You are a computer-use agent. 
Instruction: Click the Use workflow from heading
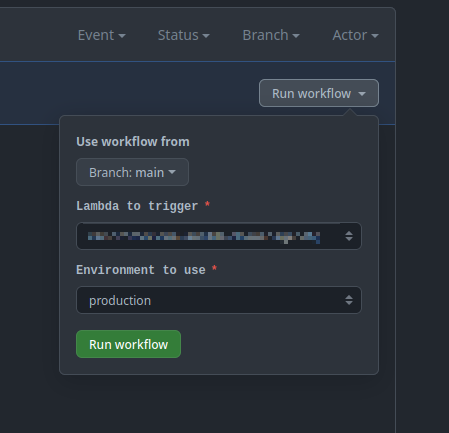coord(133,142)
